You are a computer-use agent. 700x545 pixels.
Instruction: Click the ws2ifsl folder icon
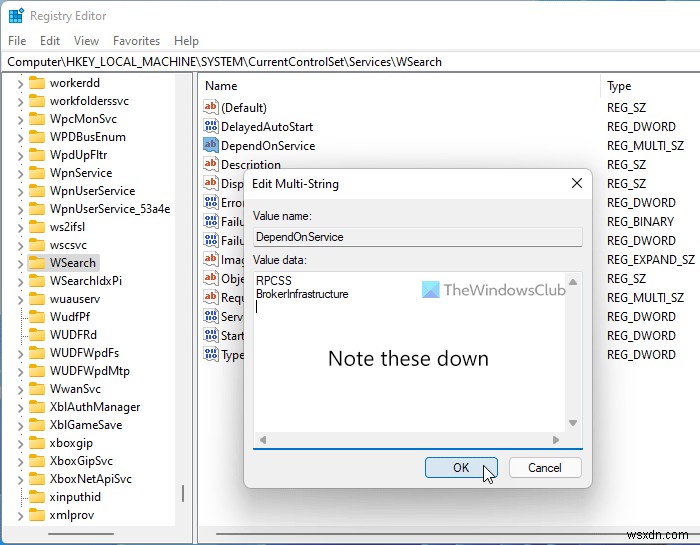37,227
